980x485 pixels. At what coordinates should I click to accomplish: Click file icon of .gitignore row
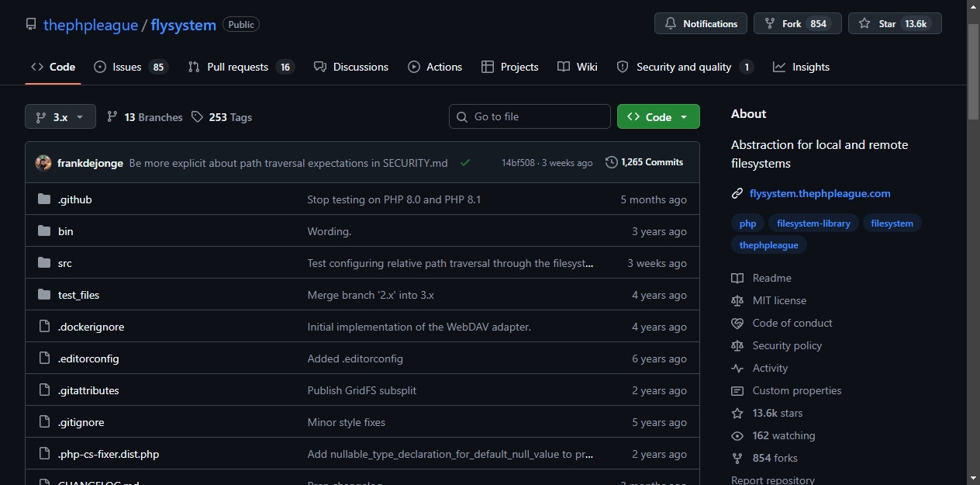coord(44,422)
